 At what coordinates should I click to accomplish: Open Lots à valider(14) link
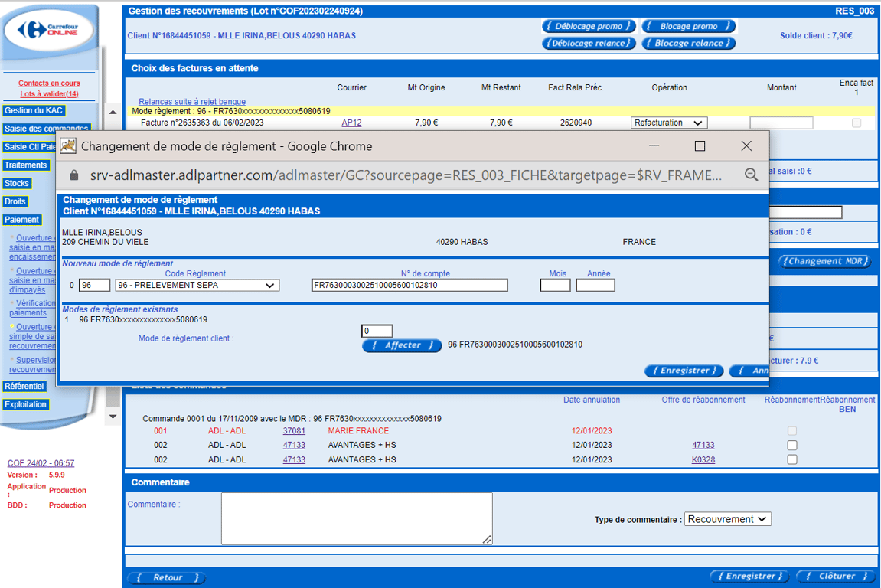click(50, 94)
